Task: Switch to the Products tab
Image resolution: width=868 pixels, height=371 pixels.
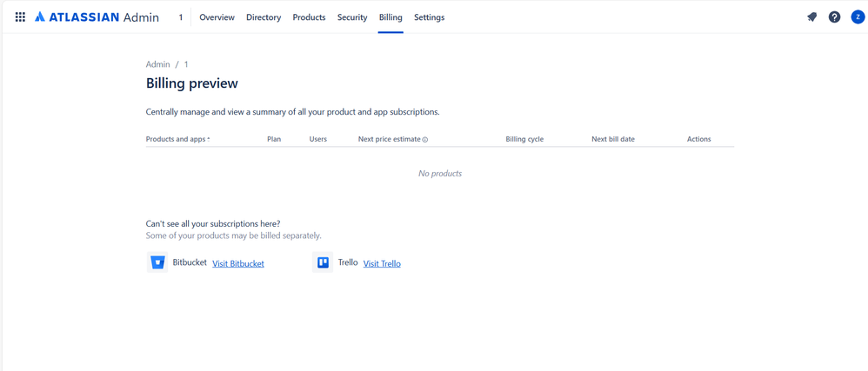Action: pos(309,17)
